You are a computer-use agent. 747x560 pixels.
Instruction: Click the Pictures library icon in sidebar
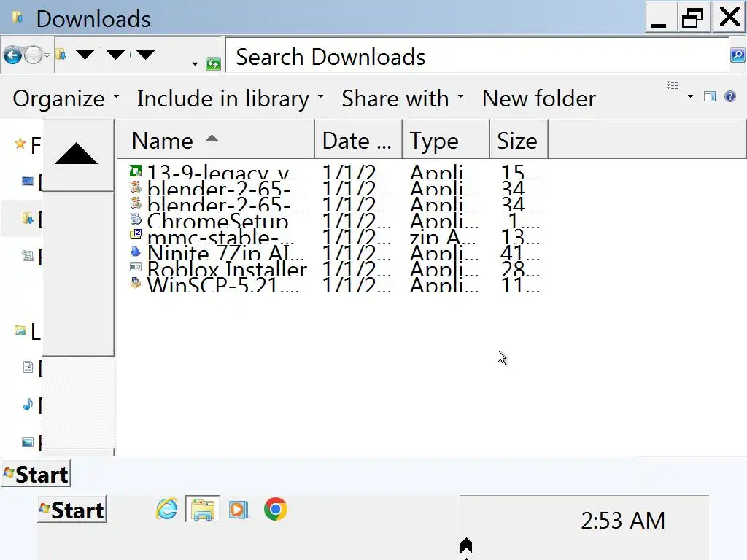point(28,442)
